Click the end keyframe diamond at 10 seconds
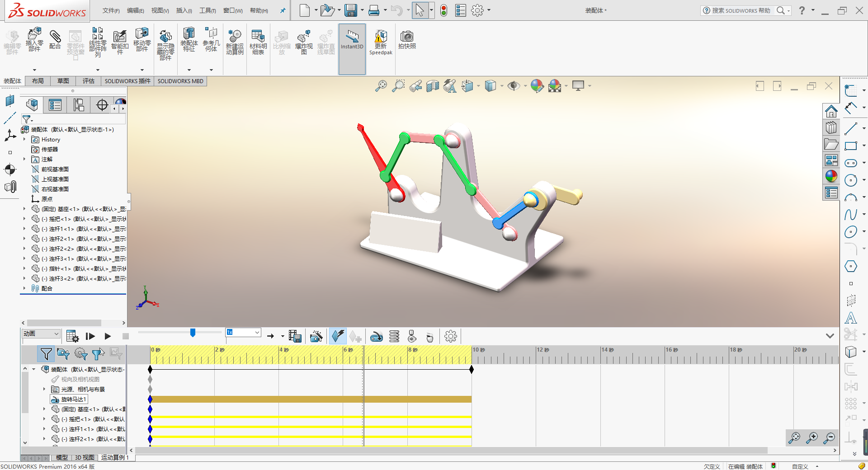This screenshot has width=868, height=470. pos(472,370)
